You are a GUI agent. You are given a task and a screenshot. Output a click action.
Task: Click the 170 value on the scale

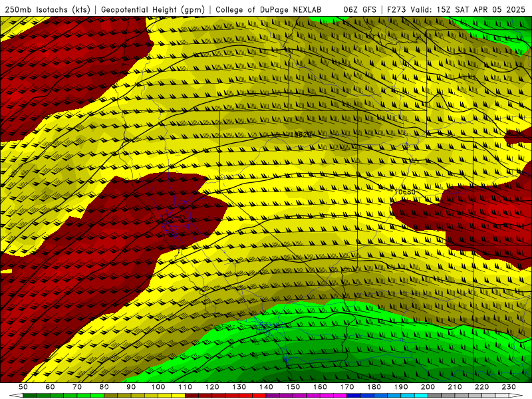pos(347,387)
